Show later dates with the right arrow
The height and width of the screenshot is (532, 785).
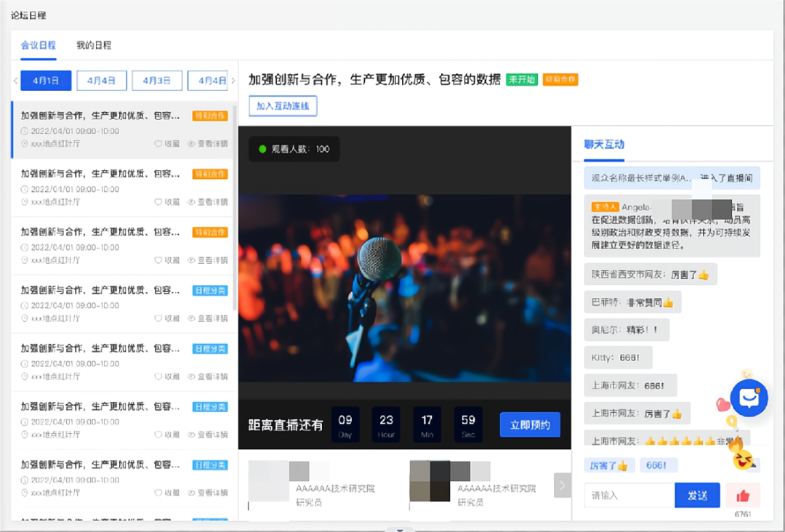[233, 80]
